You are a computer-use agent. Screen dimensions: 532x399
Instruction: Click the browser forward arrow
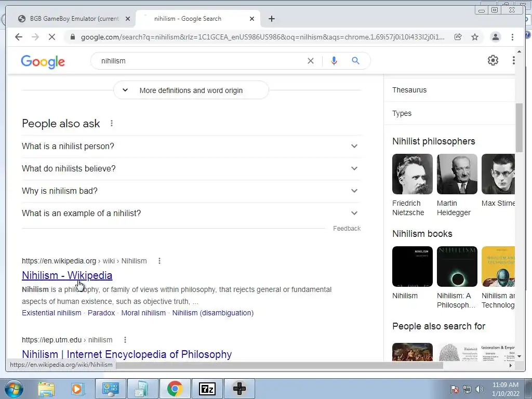(35, 37)
